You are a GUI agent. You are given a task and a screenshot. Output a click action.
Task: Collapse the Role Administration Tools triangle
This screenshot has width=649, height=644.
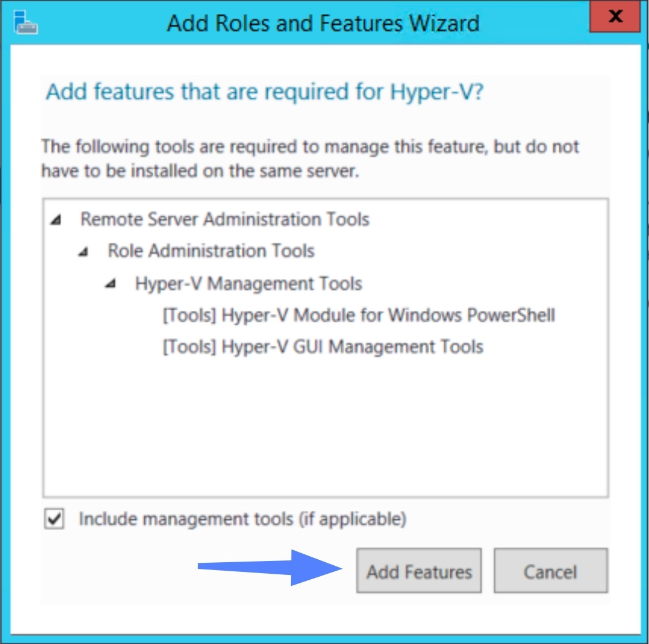83,253
